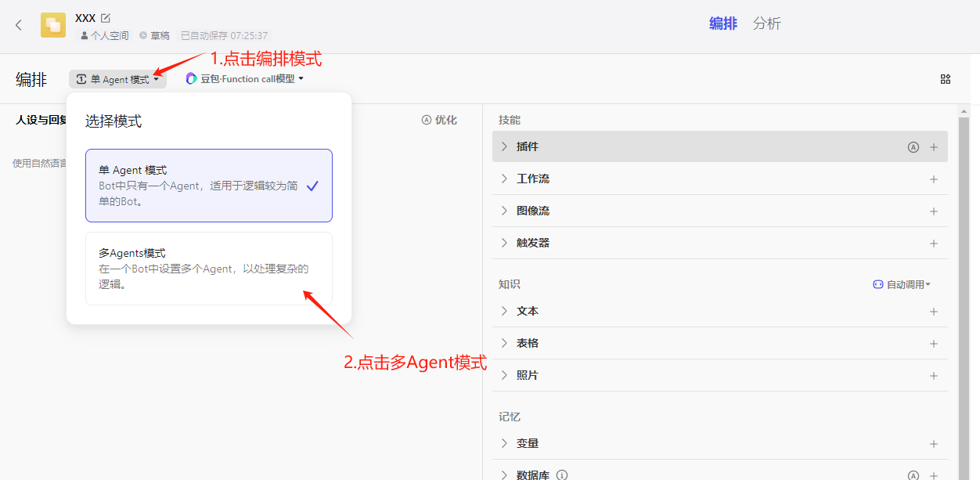Add a workflow with the 工作流 plus icon

point(934,179)
